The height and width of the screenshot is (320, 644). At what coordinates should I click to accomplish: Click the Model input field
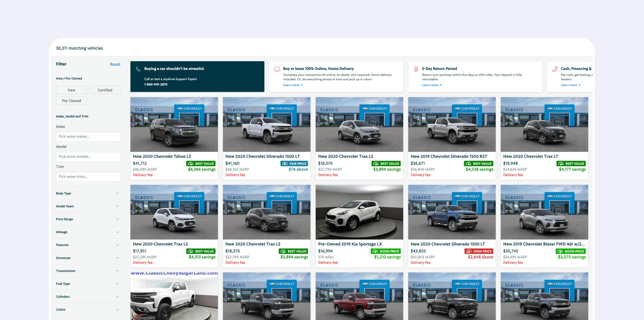click(88, 156)
